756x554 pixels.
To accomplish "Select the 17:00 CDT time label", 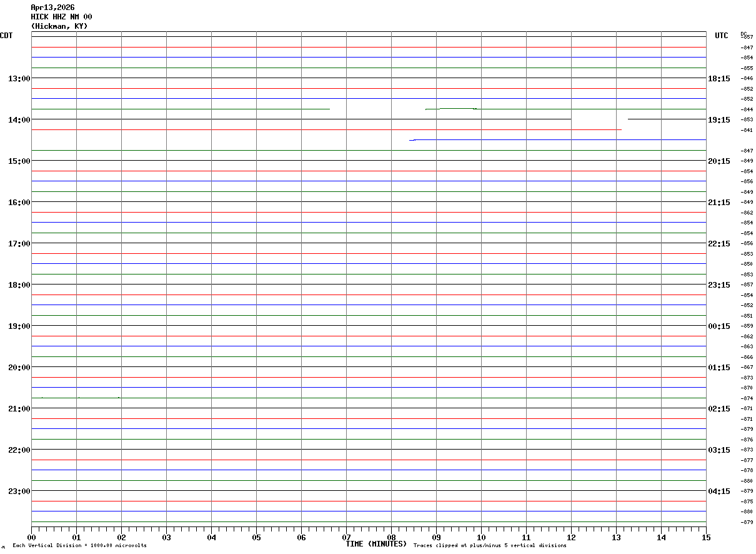I will coord(19,243).
